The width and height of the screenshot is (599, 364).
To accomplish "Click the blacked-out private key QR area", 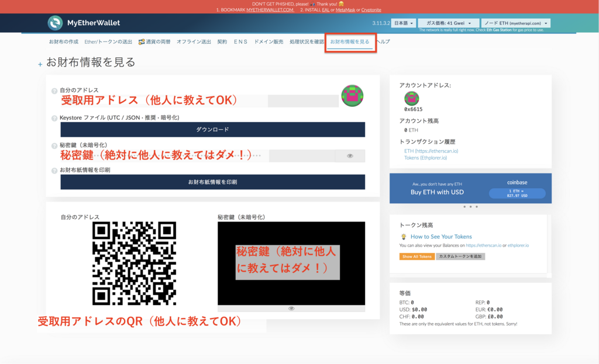I will [291, 264].
